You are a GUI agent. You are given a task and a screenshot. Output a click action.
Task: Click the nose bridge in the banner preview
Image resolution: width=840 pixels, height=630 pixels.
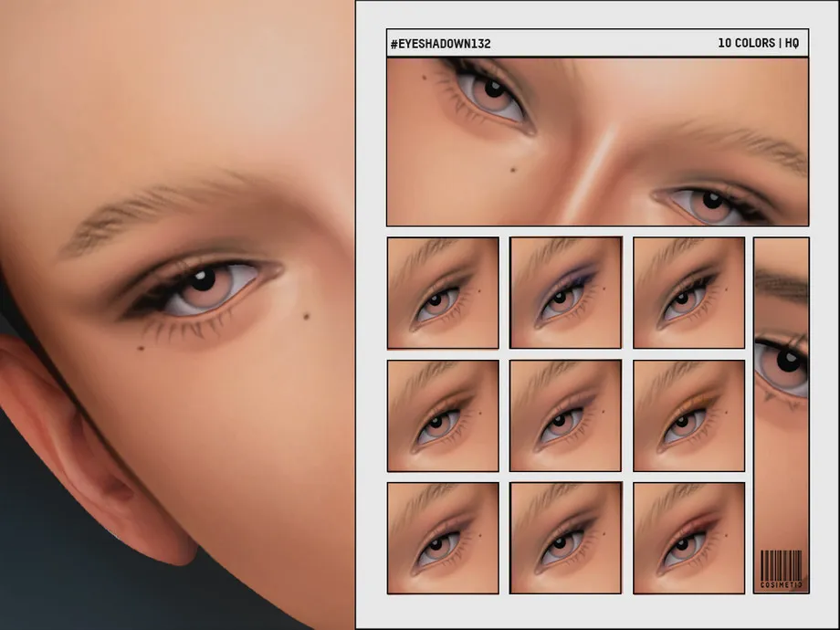595,164
